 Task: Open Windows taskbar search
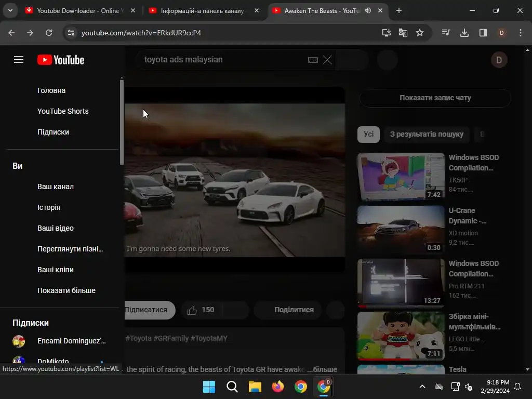[232, 387]
